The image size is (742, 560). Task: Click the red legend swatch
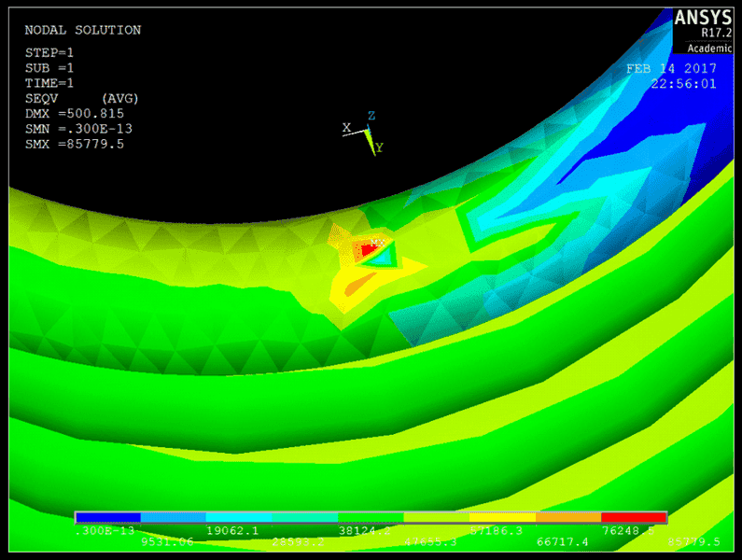click(x=634, y=517)
